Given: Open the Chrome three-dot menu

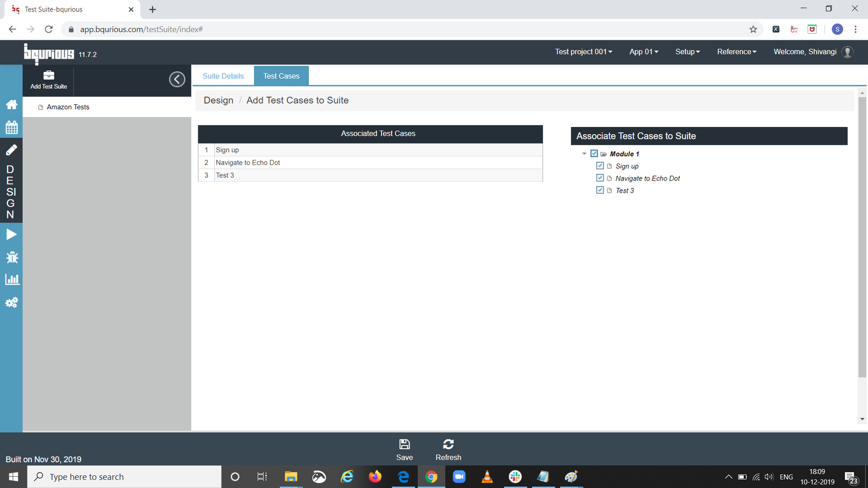Looking at the screenshot, I should pyautogui.click(x=855, y=29).
